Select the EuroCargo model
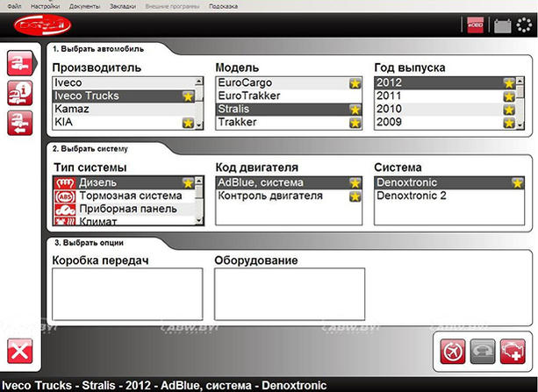Image resolution: width=538 pixels, height=392 pixels. pyautogui.click(x=289, y=83)
